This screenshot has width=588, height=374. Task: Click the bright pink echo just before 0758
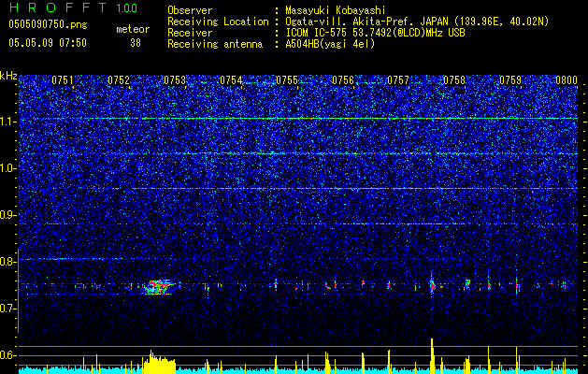(x=433, y=286)
